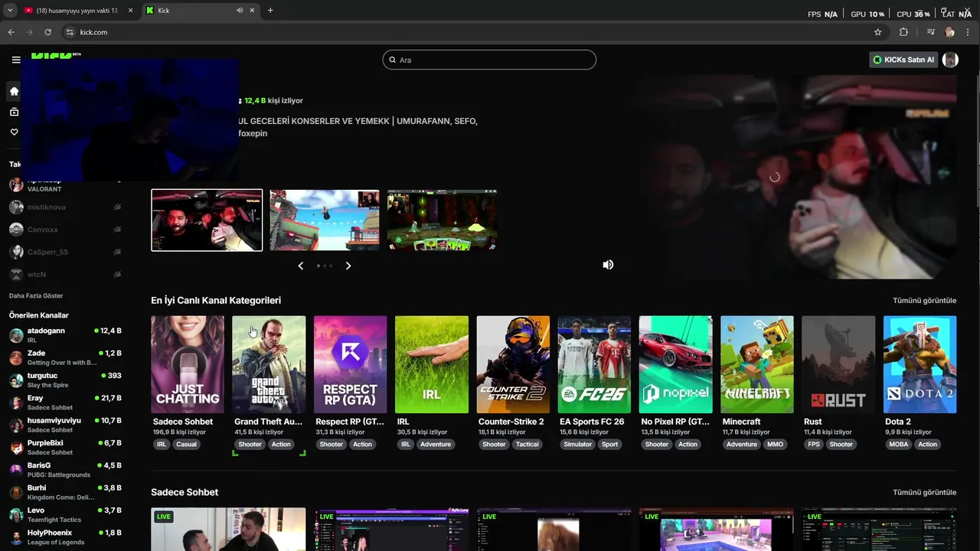The height and width of the screenshot is (551, 980).
Task: Open the browser extensions puzzle icon
Action: tap(903, 32)
